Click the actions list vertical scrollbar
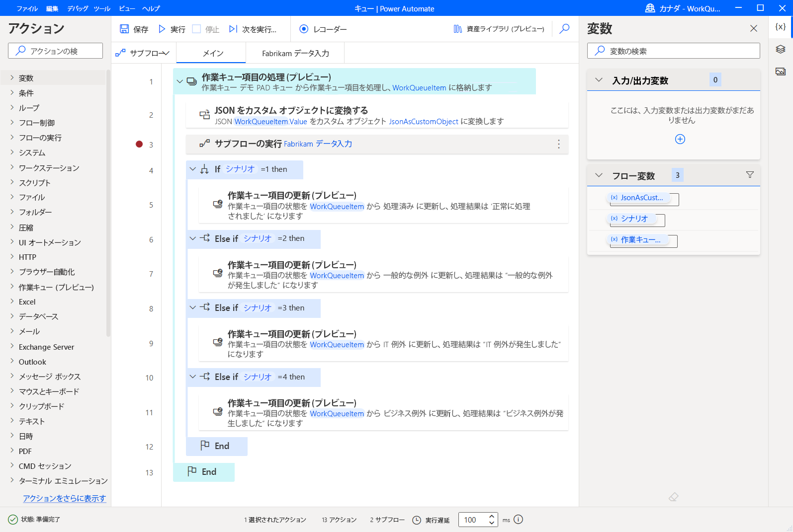This screenshot has width=793, height=532. [x=108, y=204]
